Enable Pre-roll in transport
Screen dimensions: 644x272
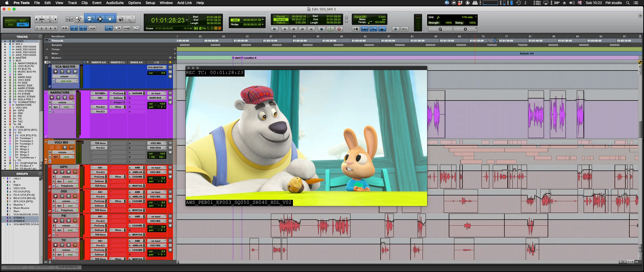(x=281, y=16)
